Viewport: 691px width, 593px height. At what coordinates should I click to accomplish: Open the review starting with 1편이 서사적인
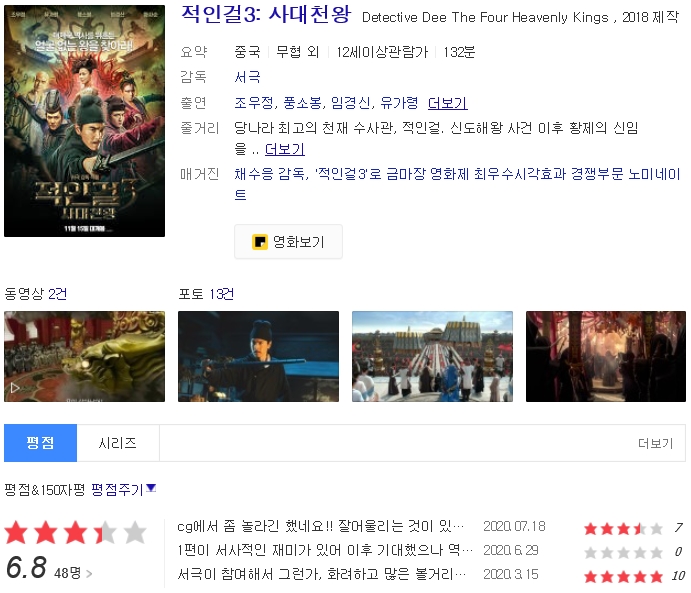coord(325,550)
